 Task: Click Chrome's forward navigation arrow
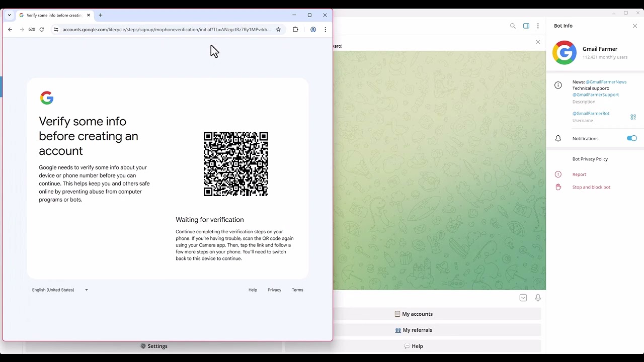[22, 30]
